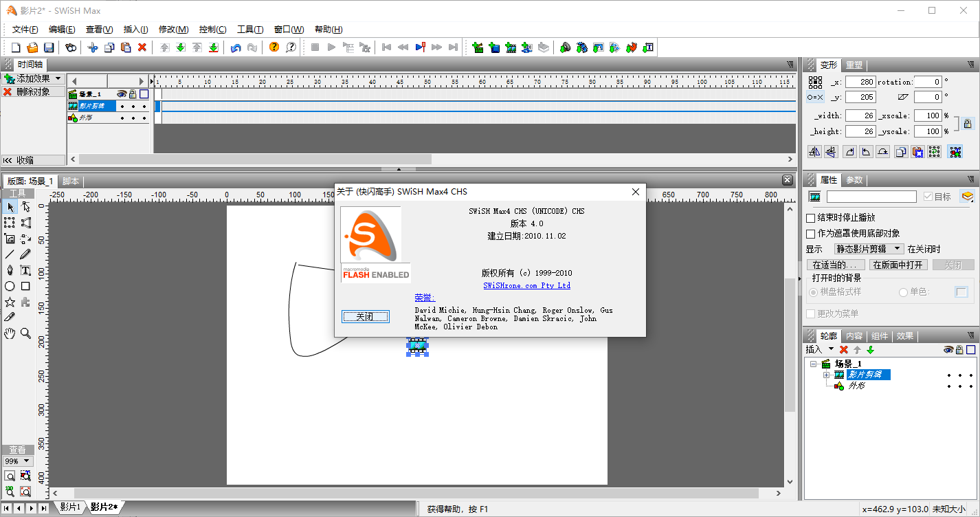Click the mirror horizontally icon in Transform panel
This screenshot has width=980, height=517.
[x=815, y=152]
